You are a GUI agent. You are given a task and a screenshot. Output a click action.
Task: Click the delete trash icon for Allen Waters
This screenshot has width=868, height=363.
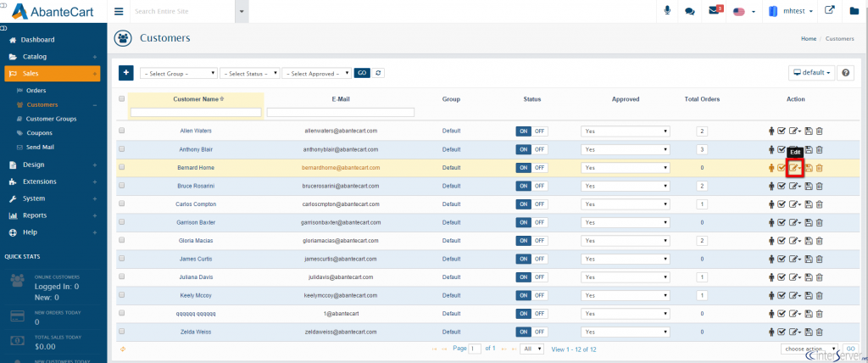(820, 131)
